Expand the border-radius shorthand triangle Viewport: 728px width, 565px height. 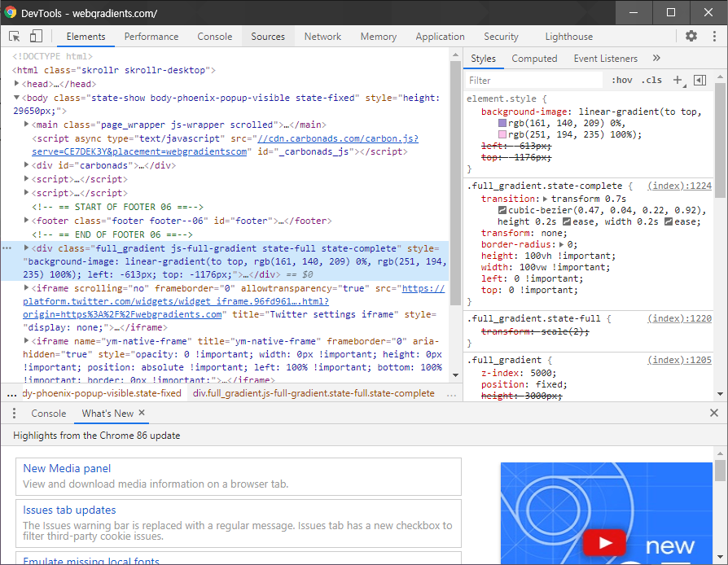coord(561,244)
